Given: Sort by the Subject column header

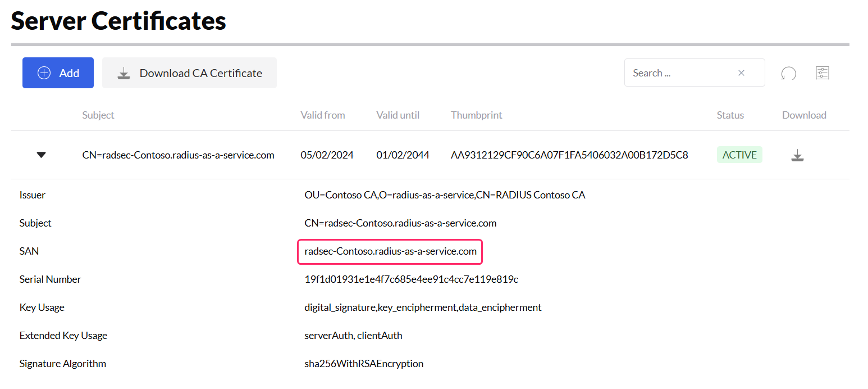Looking at the screenshot, I should tap(98, 115).
